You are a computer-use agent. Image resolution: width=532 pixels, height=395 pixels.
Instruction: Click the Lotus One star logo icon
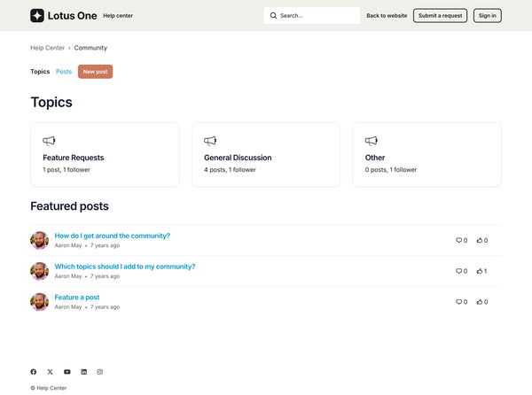point(37,16)
